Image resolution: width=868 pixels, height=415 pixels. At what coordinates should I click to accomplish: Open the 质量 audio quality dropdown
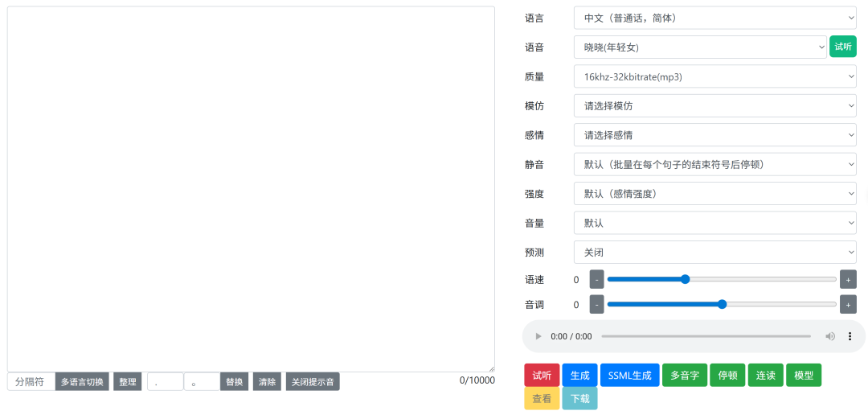714,76
